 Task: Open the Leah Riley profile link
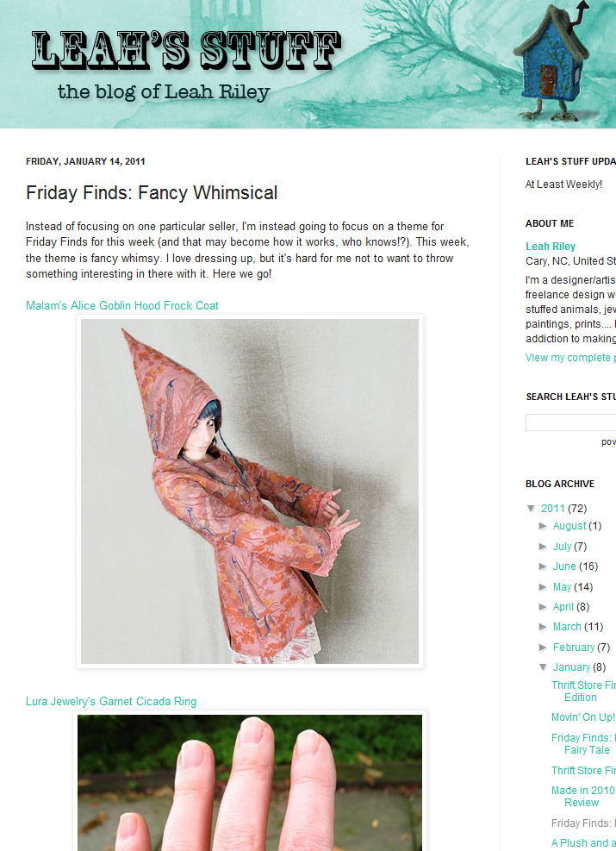551,247
